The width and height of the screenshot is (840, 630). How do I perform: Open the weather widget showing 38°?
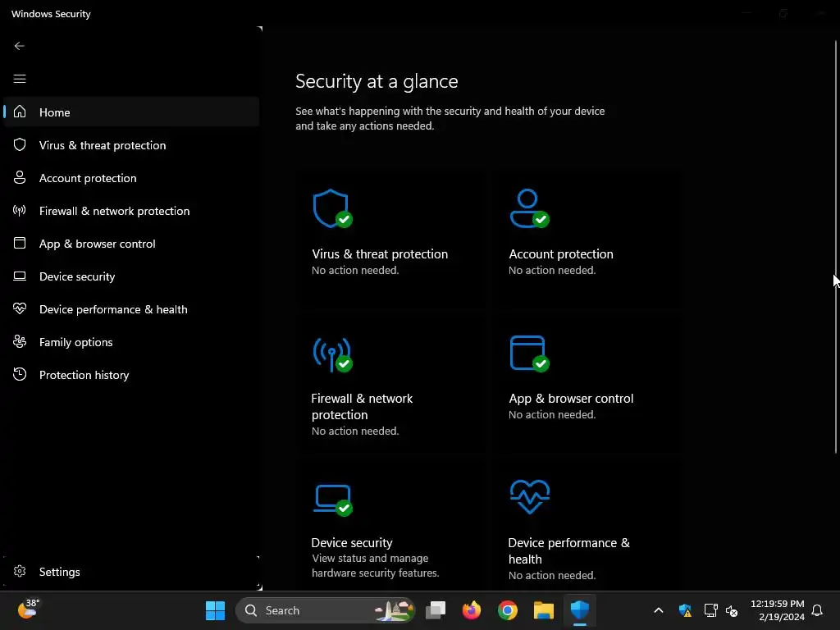point(29,609)
